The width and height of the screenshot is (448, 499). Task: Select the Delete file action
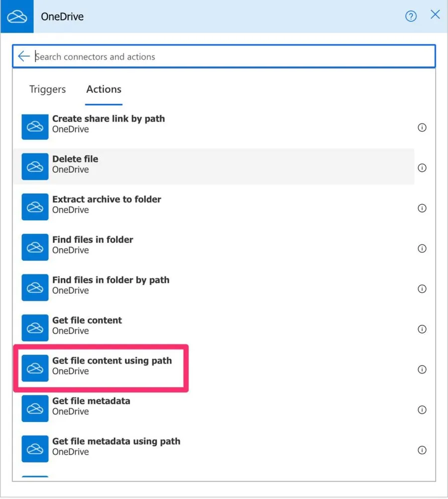point(75,164)
